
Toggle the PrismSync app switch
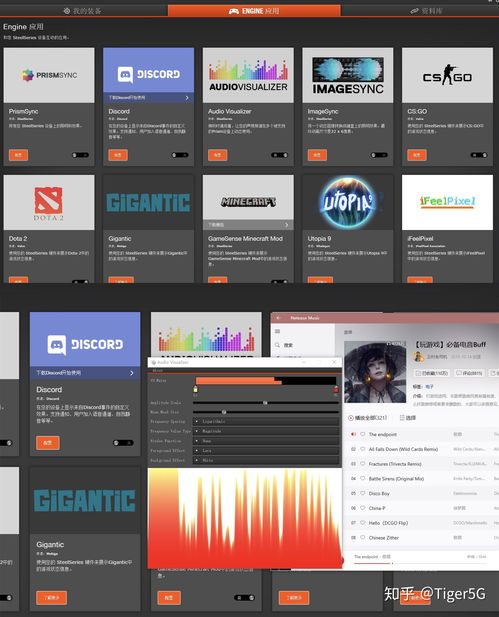(x=80, y=155)
